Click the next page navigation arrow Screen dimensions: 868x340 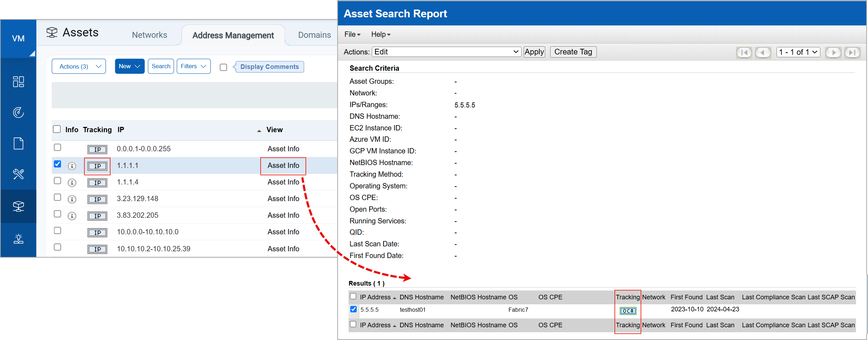(x=833, y=52)
